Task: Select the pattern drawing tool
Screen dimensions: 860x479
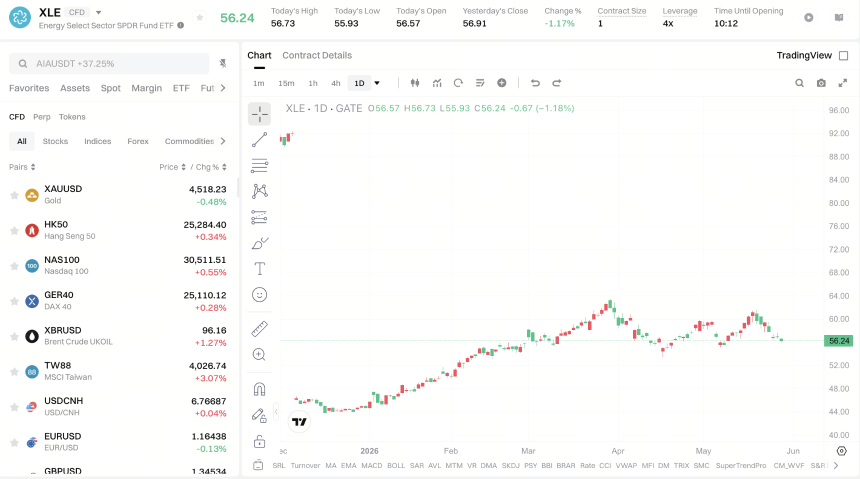Action: tap(259, 191)
